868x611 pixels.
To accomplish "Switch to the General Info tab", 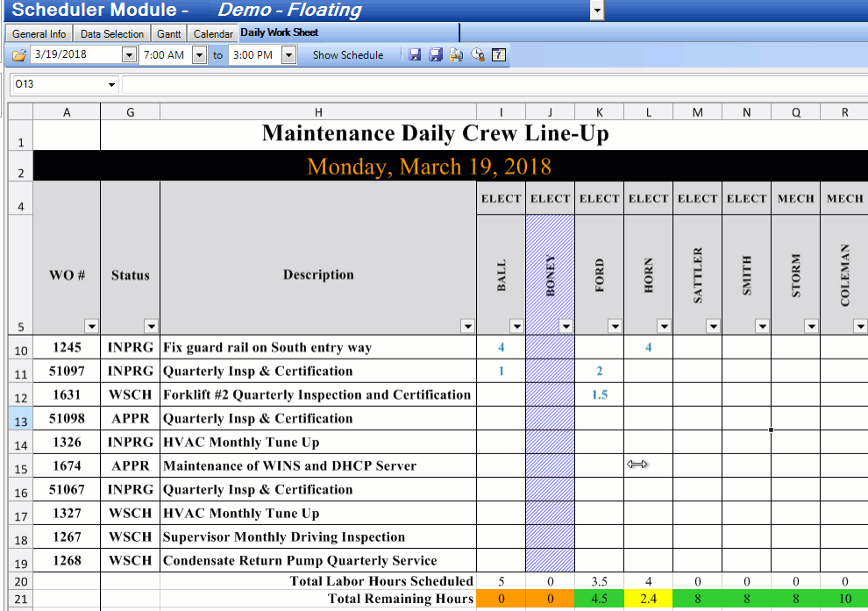I will pyautogui.click(x=39, y=34).
